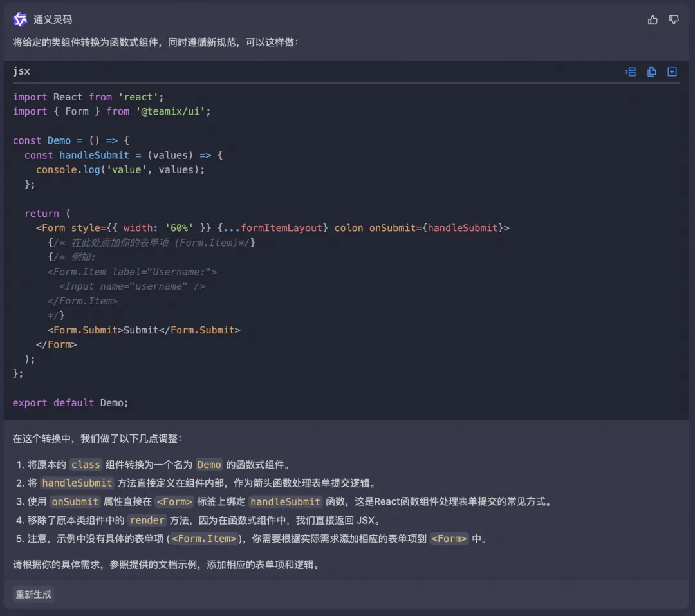Viewport: 695px width, 616px height.
Task: Click the copy code icon
Action: (651, 71)
